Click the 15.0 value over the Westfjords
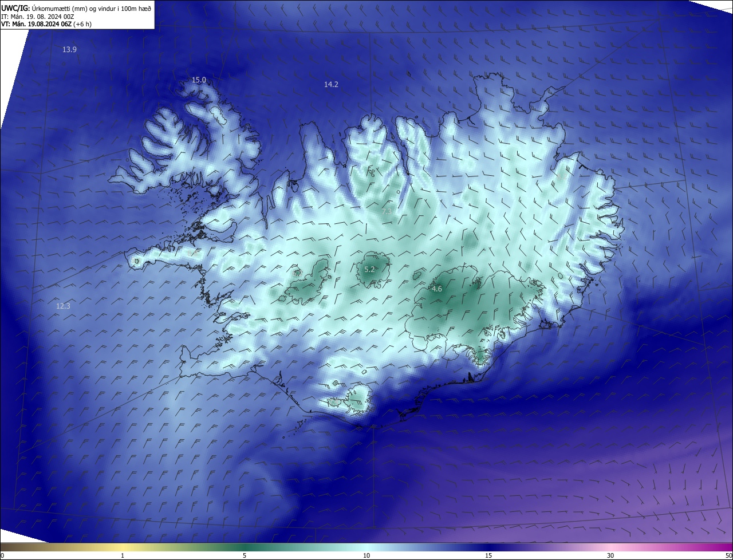Screen dimensions: 733x560 click(x=199, y=80)
